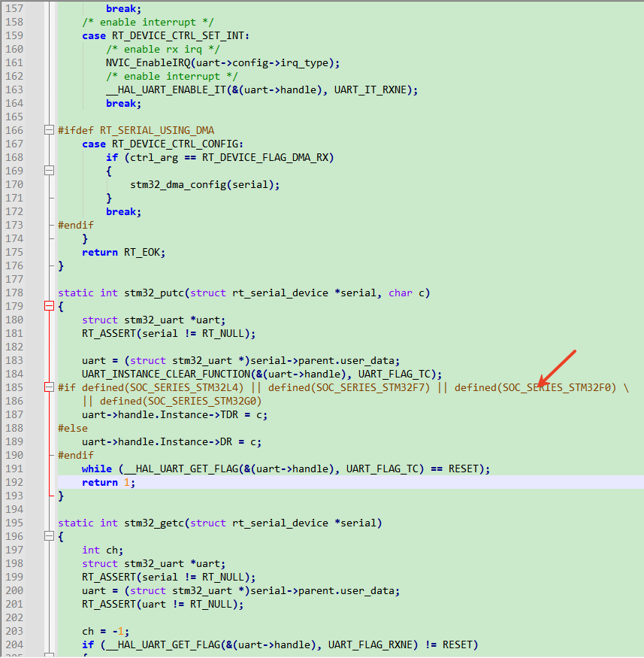Click 'SOC_SERIES_STM32L4' in the #if line
Image resolution: width=644 pixels, height=658 pixels.
click(x=184, y=387)
